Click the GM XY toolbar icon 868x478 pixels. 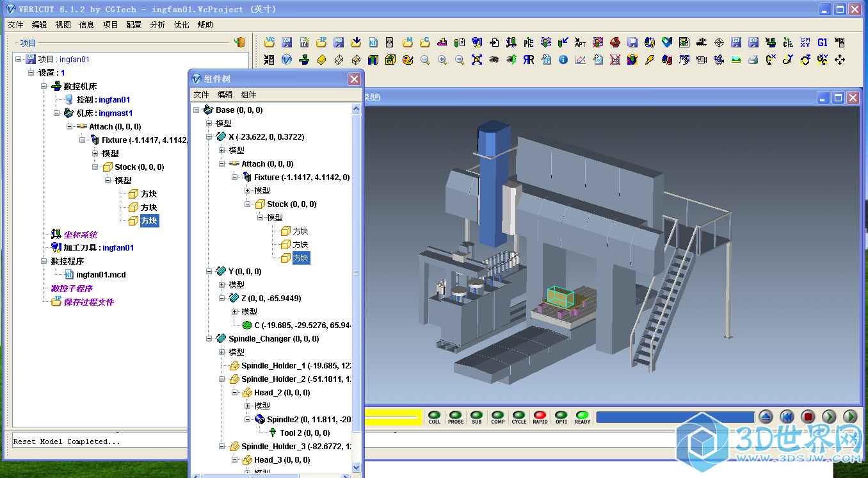[x=805, y=42]
